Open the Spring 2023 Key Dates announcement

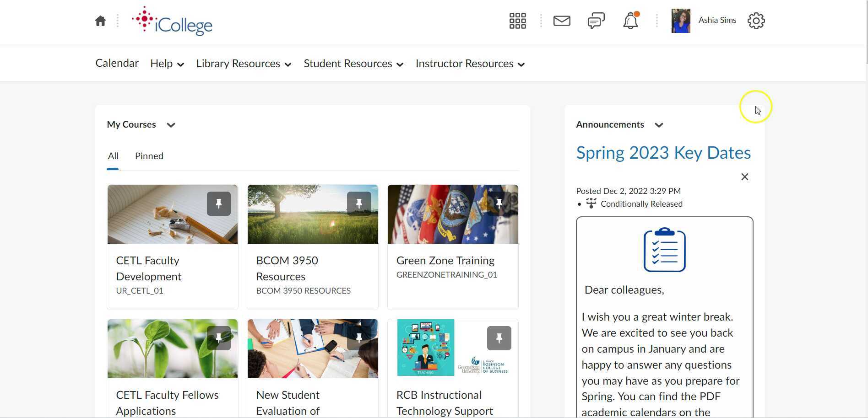pyautogui.click(x=663, y=153)
